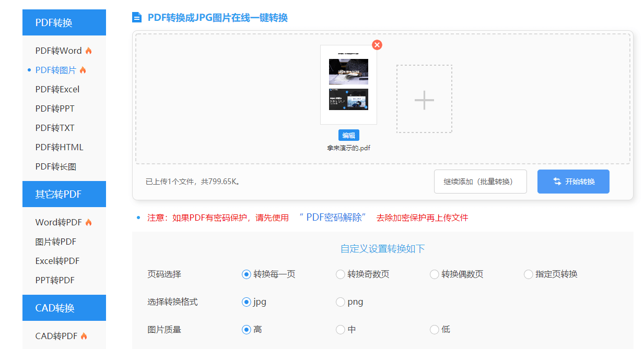
Task: Click the 拿来演示的.pdf thumbnail preview
Action: [x=348, y=85]
